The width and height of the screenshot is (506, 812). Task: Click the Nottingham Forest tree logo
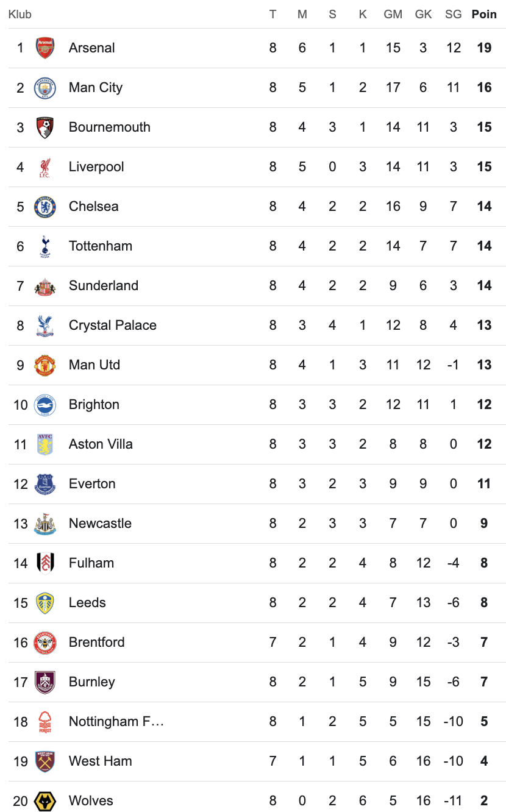[x=45, y=722]
